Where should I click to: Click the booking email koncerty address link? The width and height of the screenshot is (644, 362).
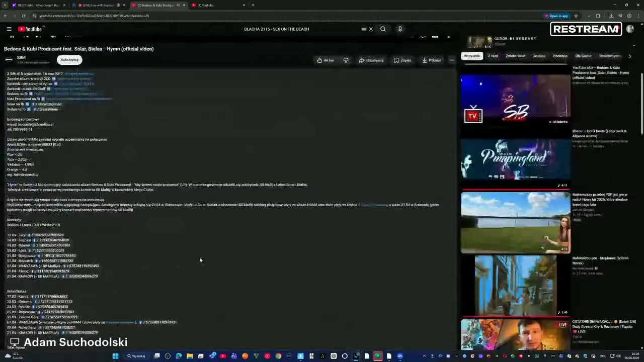[x=35, y=124]
